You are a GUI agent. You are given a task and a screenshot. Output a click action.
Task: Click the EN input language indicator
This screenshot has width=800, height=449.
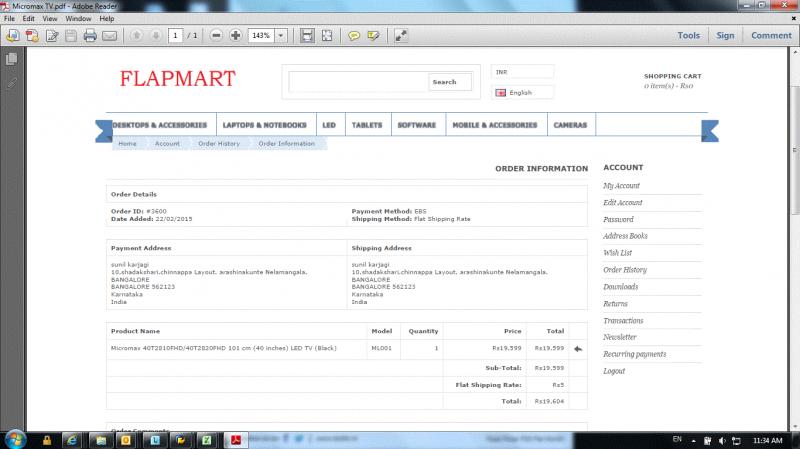(677, 439)
